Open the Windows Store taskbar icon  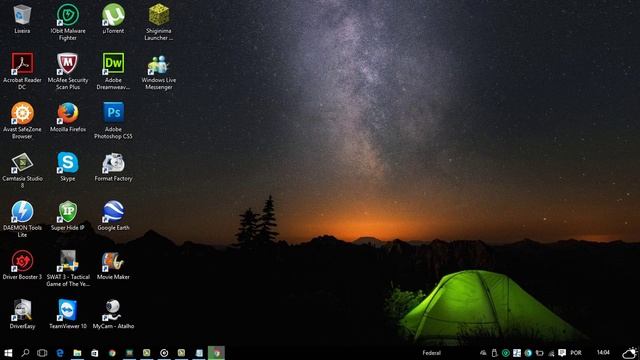click(94, 353)
